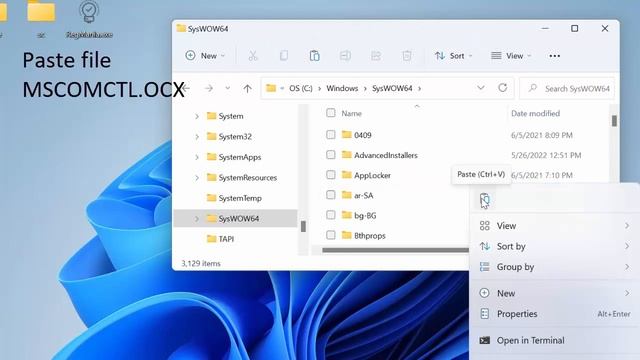Check the box for AppLocker
The width and height of the screenshot is (640, 360).
click(x=331, y=175)
